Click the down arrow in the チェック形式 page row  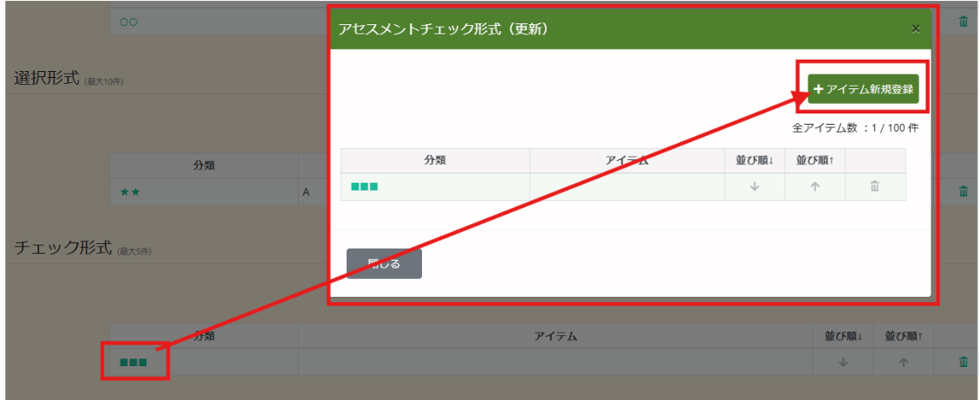pos(843,363)
